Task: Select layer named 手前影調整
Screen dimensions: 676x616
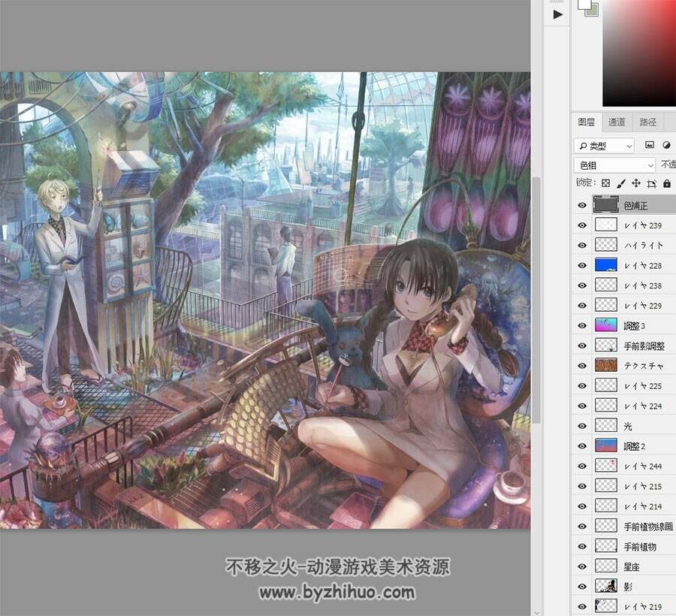Action: [644, 346]
